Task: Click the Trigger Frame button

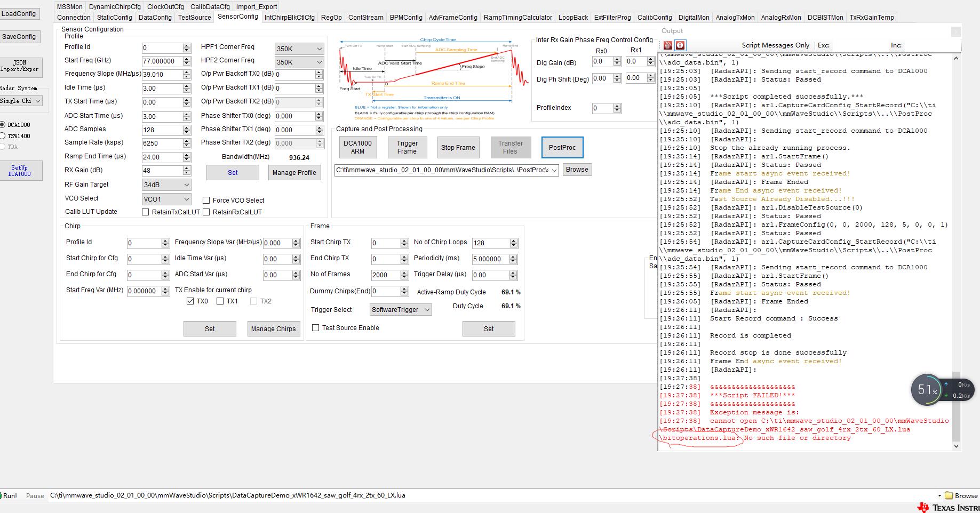Action: pyautogui.click(x=407, y=147)
